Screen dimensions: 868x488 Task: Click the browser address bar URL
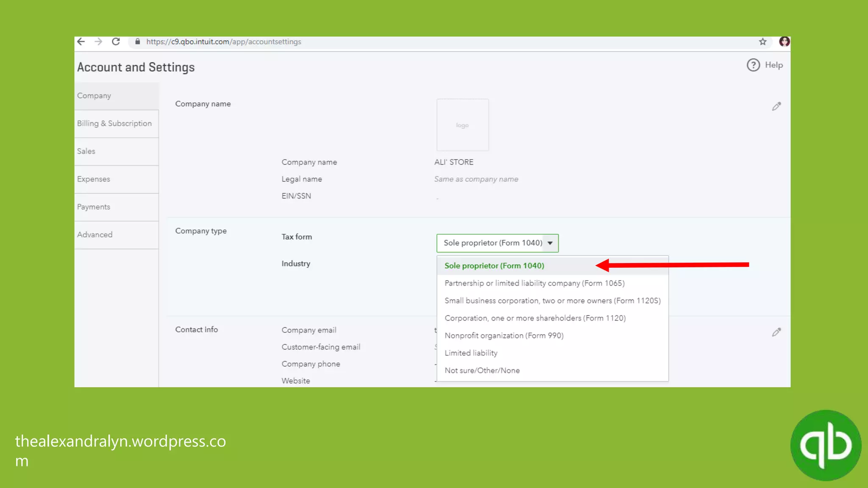(x=223, y=42)
